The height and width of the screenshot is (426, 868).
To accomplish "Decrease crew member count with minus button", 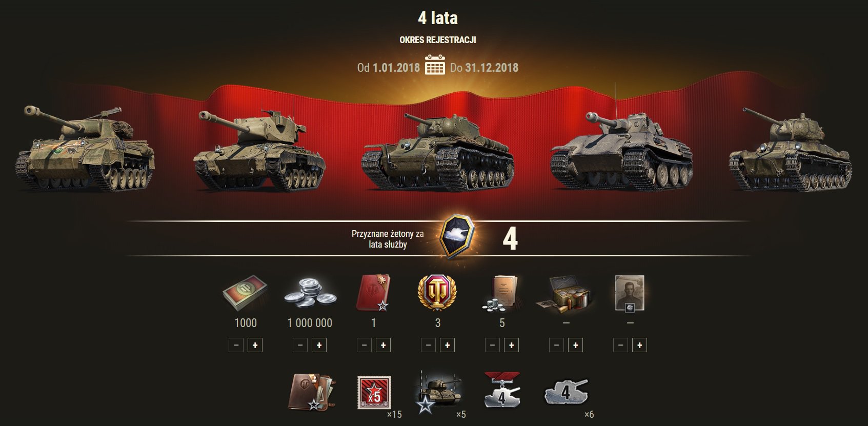I will coord(620,346).
